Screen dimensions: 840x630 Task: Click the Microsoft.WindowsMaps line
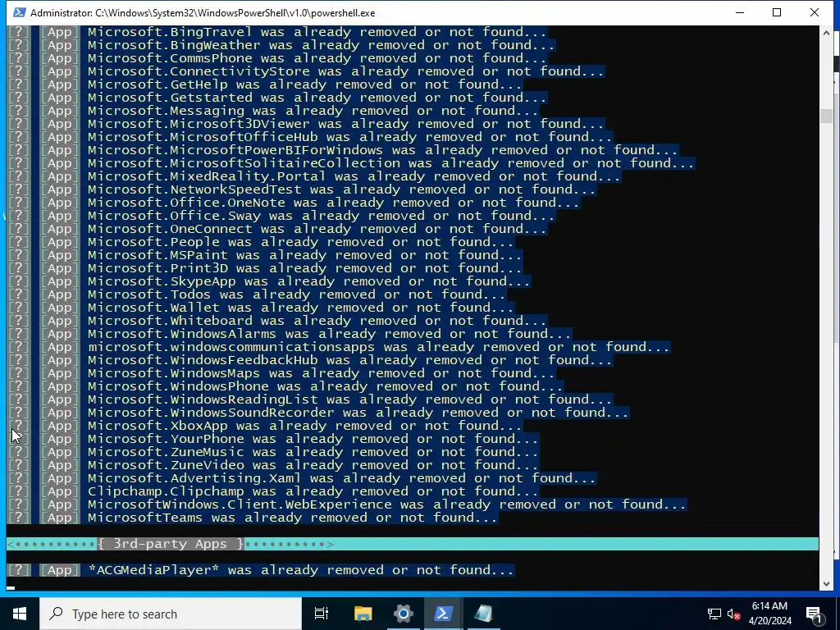click(282, 373)
